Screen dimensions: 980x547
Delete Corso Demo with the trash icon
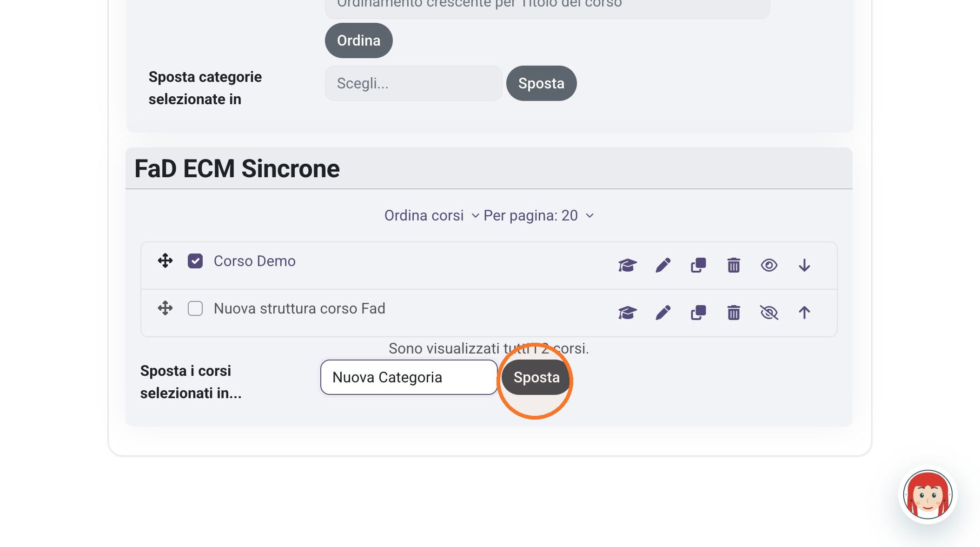pos(734,265)
